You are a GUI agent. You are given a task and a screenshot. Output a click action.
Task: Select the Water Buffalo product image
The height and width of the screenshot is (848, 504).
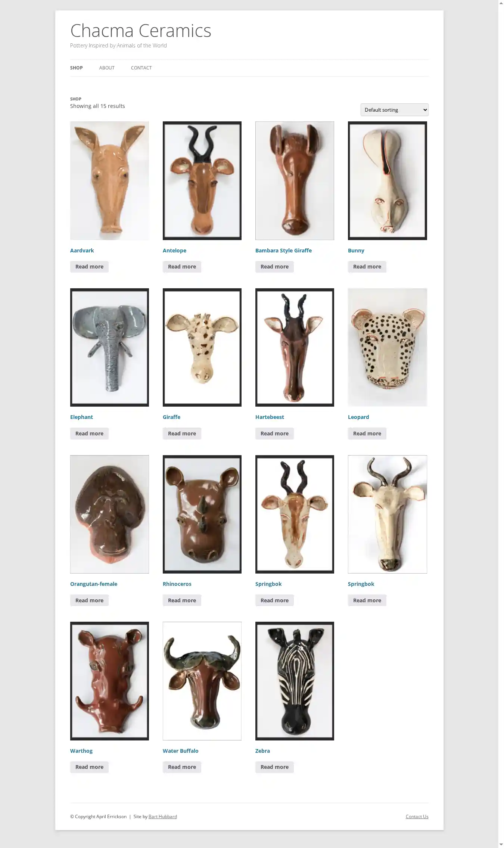point(202,681)
